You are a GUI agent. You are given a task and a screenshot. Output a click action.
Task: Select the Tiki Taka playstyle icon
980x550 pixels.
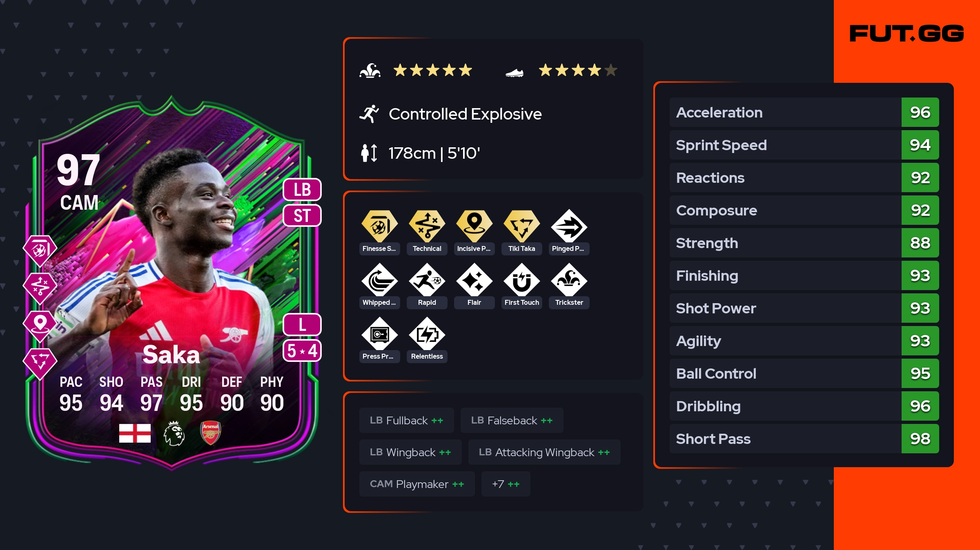click(521, 226)
